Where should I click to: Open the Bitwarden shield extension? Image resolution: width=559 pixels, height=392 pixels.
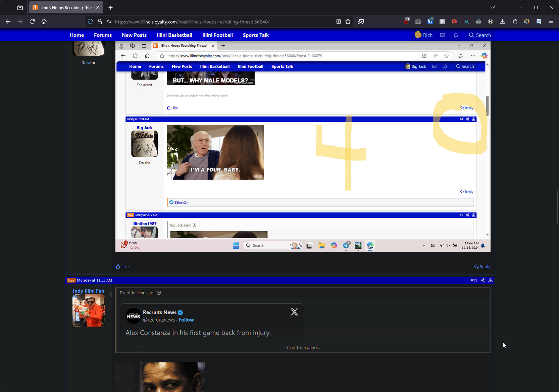(x=430, y=21)
